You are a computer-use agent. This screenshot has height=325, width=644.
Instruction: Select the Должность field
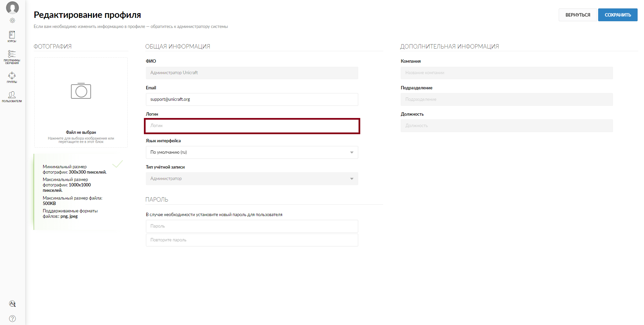click(x=507, y=126)
